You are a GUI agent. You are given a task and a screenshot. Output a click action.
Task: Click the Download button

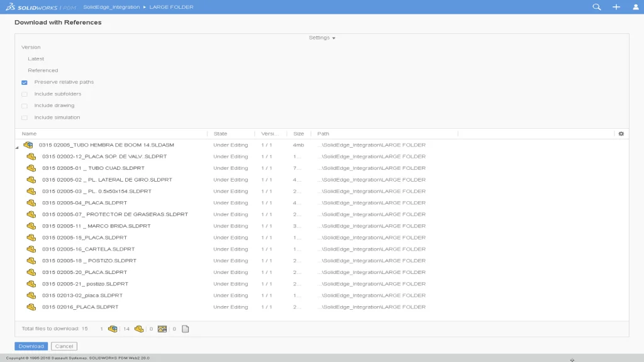[x=31, y=346]
